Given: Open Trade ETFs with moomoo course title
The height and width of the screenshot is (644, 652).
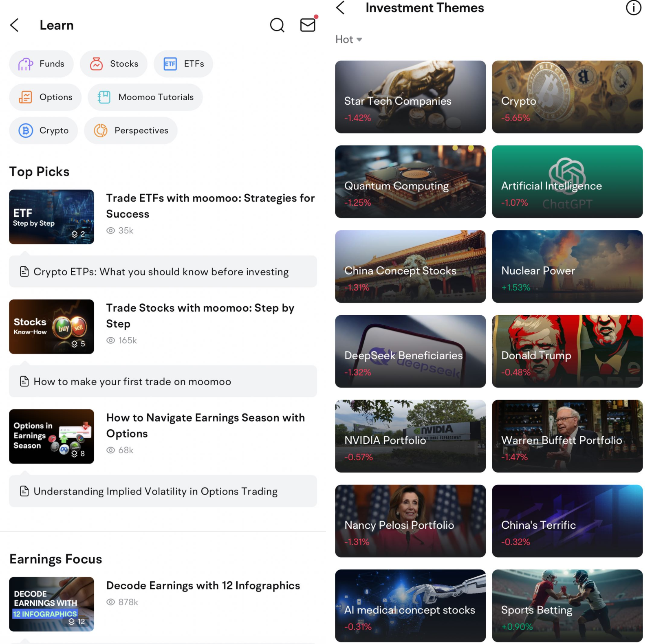Looking at the screenshot, I should 210,206.
